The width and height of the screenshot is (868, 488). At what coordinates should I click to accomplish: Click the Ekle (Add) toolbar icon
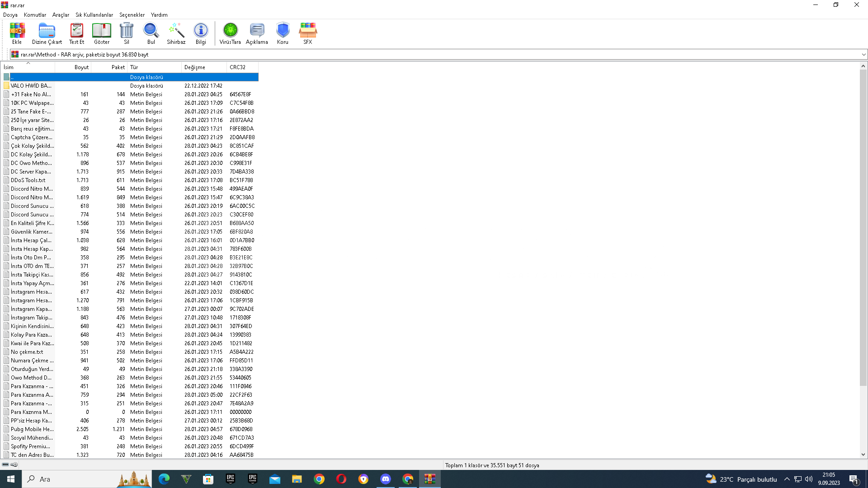pyautogui.click(x=17, y=33)
